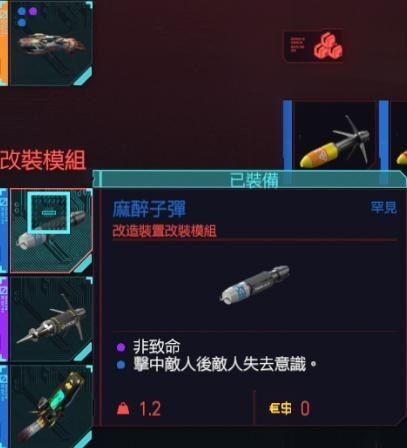Click the purple mod indicator on the weapon
This screenshot has height=448, width=407.
click(33, 12)
